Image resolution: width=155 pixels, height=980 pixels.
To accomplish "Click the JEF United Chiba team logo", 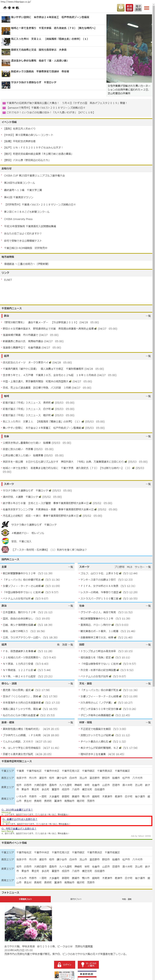I will 5,541.
